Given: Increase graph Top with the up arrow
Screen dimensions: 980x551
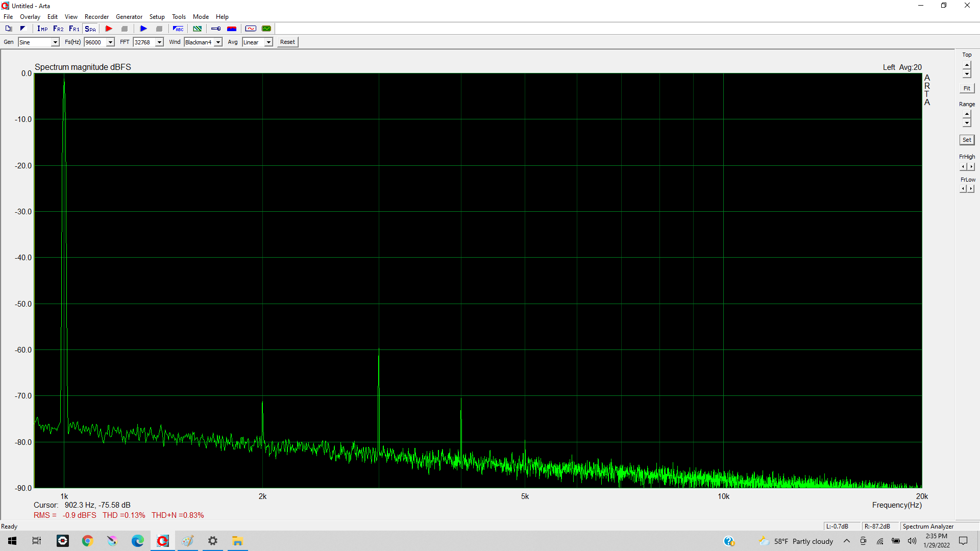Looking at the screenshot, I should click(967, 65).
